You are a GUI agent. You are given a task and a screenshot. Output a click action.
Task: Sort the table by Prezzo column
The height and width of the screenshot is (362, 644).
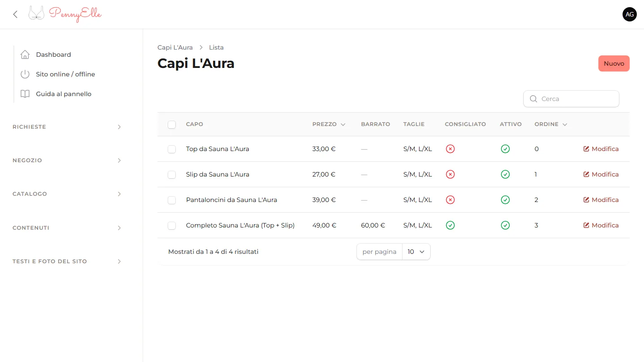(329, 124)
